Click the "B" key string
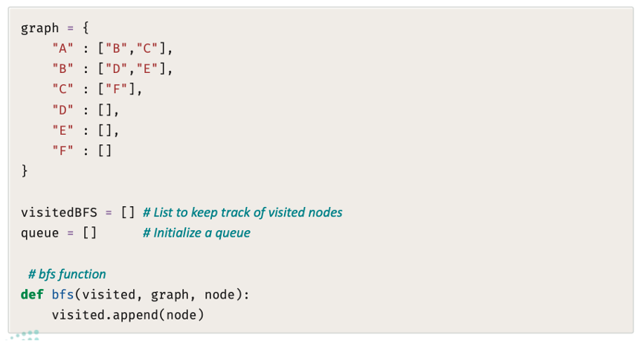The height and width of the screenshot is (341, 644). 63,68
